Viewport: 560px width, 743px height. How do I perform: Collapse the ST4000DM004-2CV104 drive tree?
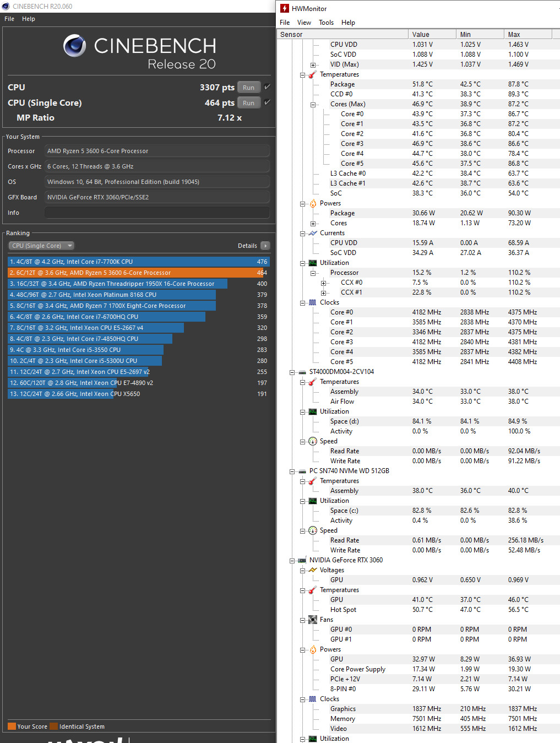[x=292, y=372]
